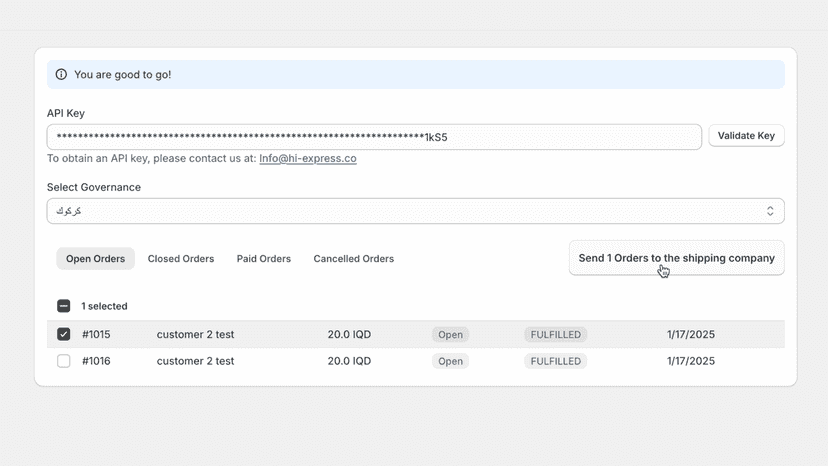Click the Open badge in the #1016 row
This screenshot has height=466, width=828.
[450, 361]
